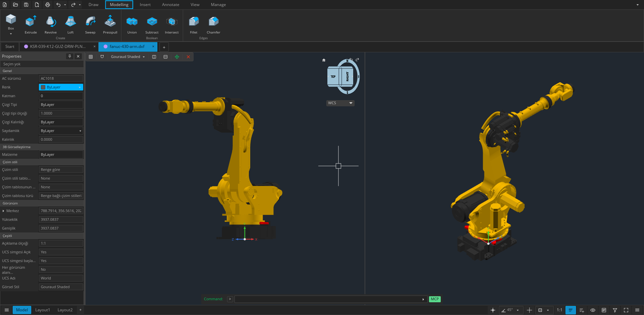Image resolution: width=644 pixels, height=315 pixels.
Task: Select the Chamfer edge tool
Action: (x=213, y=25)
